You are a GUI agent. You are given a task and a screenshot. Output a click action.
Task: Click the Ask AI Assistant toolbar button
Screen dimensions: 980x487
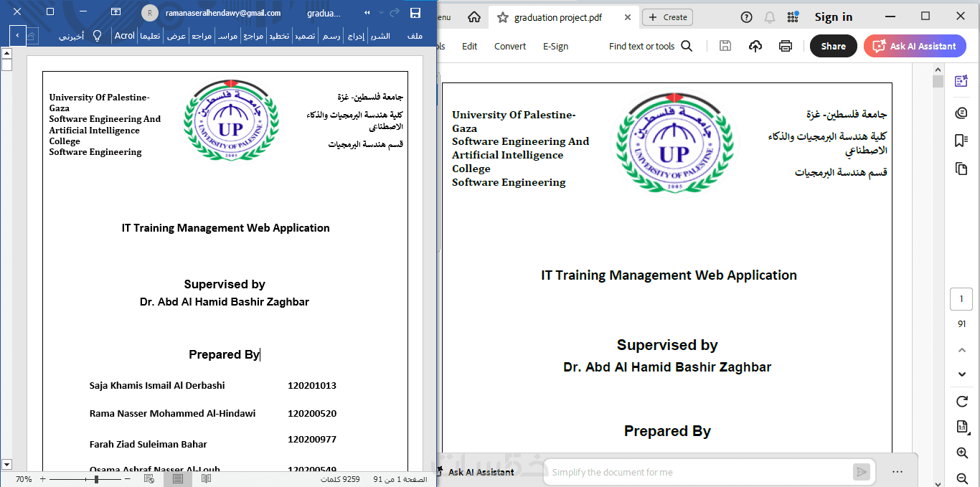click(x=915, y=46)
